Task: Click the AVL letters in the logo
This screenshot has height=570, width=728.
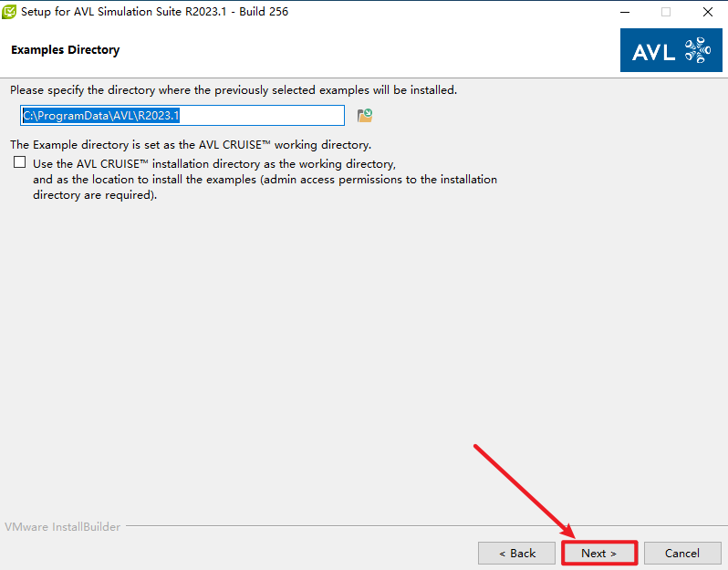Action: pyautogui.click(x=653, y=51)
